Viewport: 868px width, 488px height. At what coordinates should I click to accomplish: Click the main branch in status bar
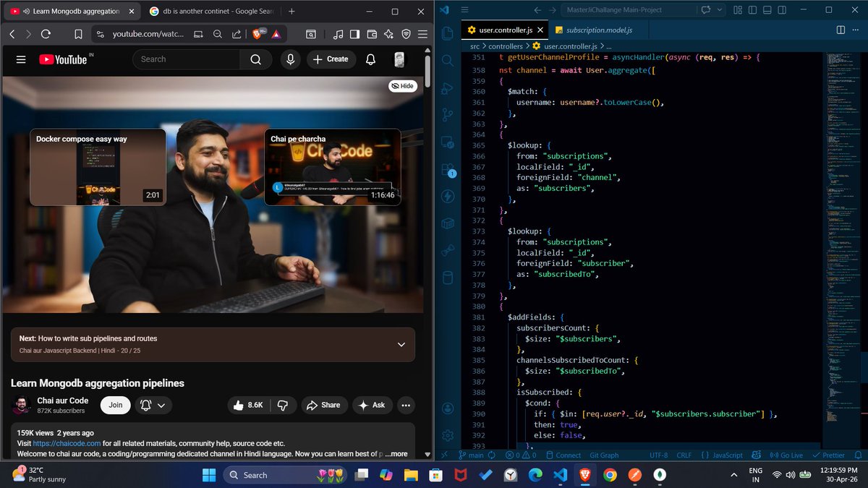[471, 455]
